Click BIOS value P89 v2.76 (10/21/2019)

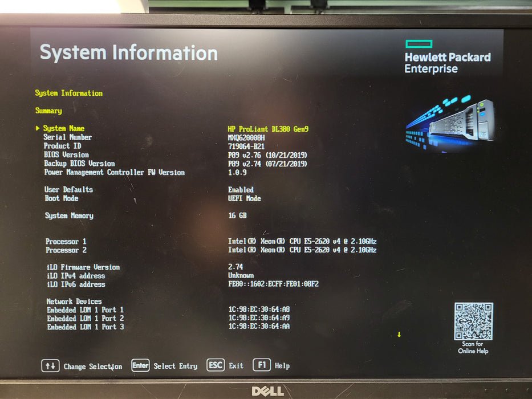click(267, 155)
